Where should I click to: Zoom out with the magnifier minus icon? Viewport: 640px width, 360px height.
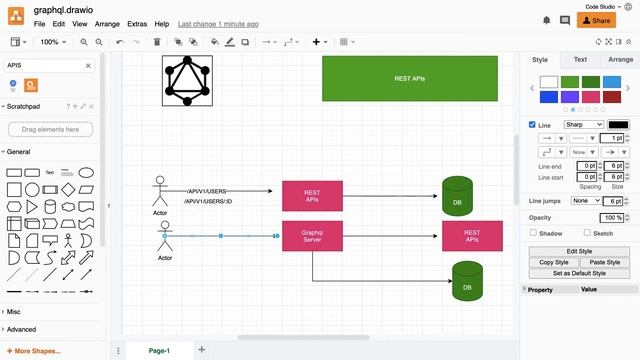pyautogui.click(x=99, y=42)
